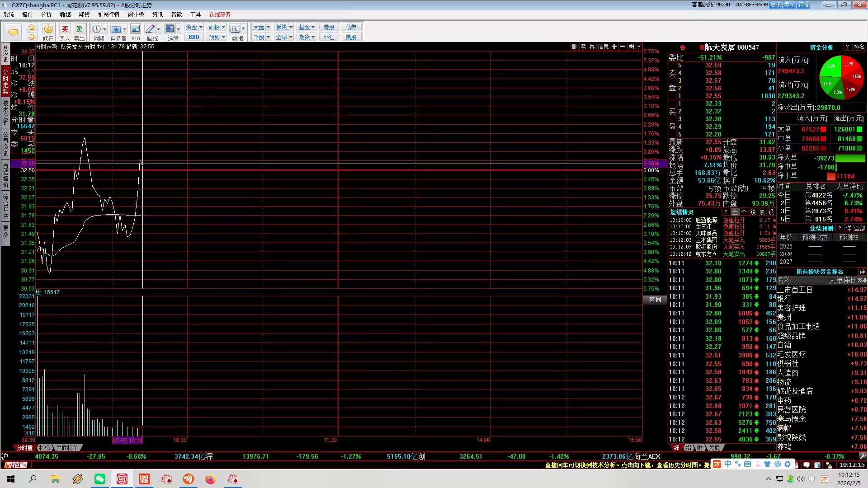Click the minus zoom icon above chart
The image size is (868, 488).
pos(623,47)
